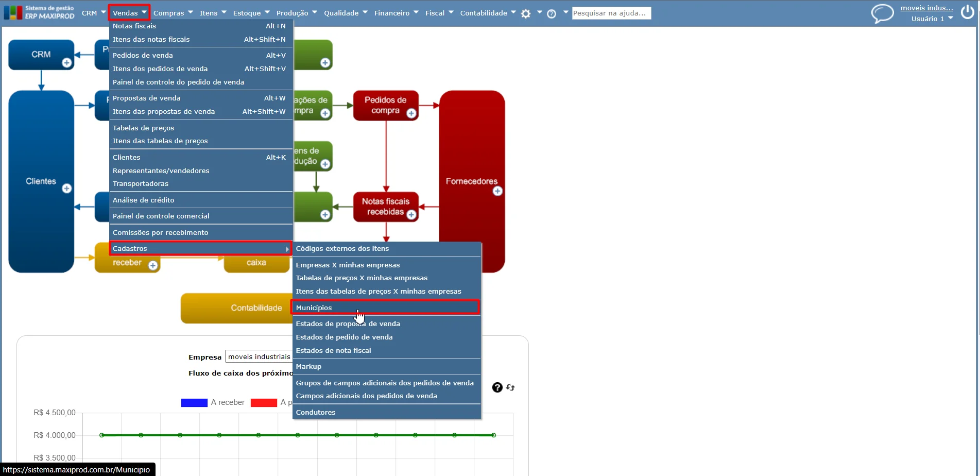Click the moveis indus... company link

coord(926,8)
